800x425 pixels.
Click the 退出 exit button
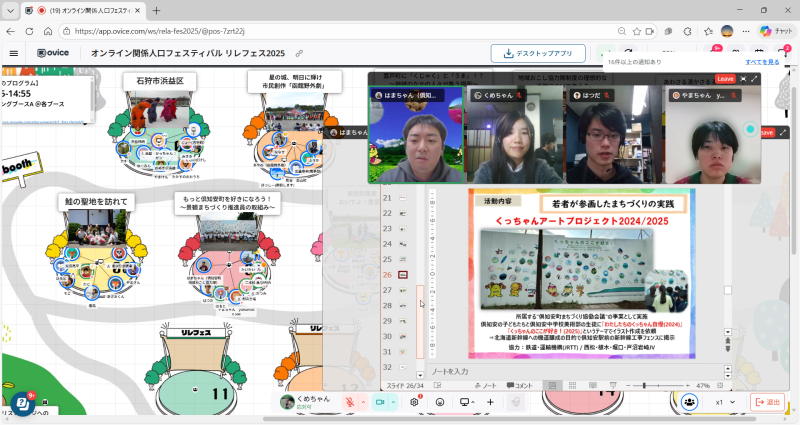(x=768, y=402)
